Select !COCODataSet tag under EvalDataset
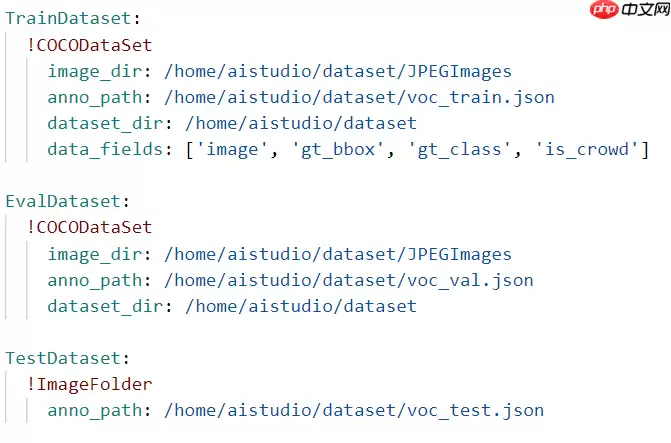 click(90, 228)
